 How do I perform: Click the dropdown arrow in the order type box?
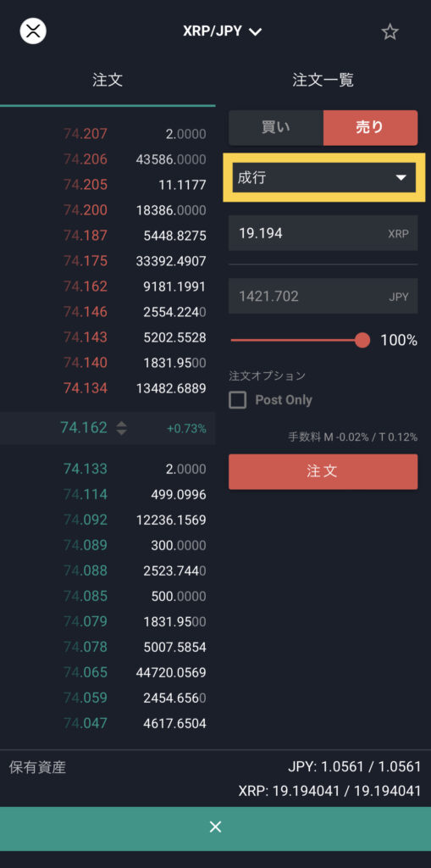[401, 178]
